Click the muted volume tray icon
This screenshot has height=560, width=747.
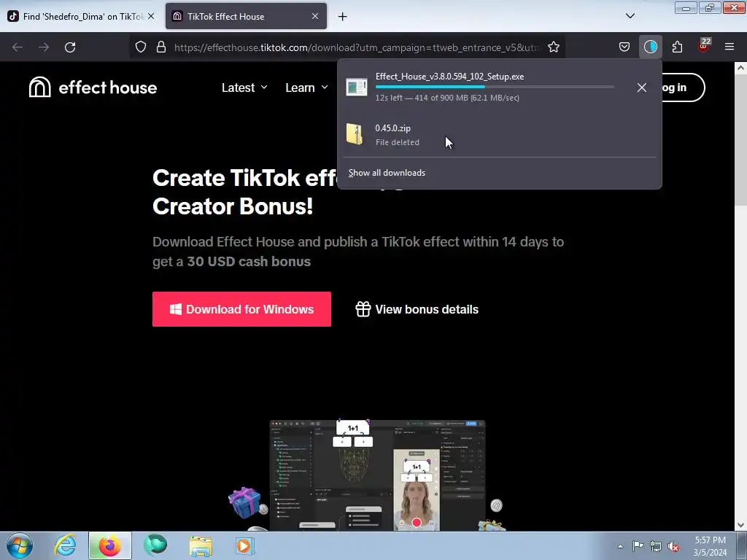point(673,546)
